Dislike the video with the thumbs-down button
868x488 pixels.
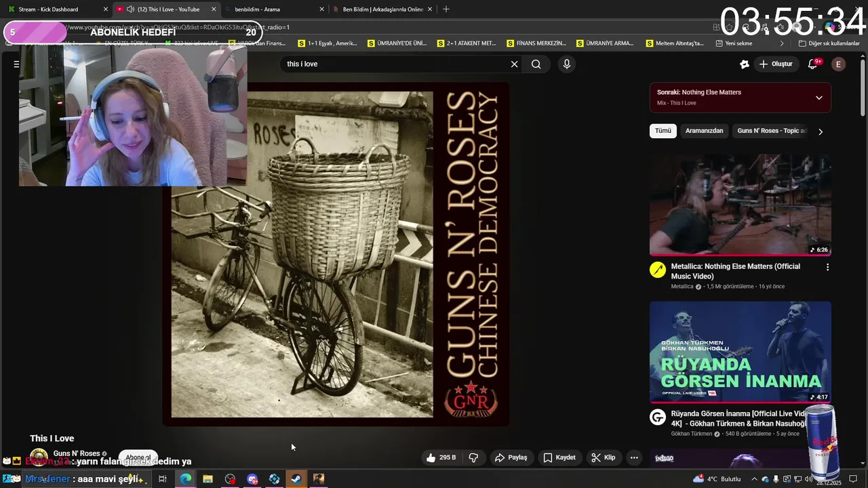[x=473, y=457]
